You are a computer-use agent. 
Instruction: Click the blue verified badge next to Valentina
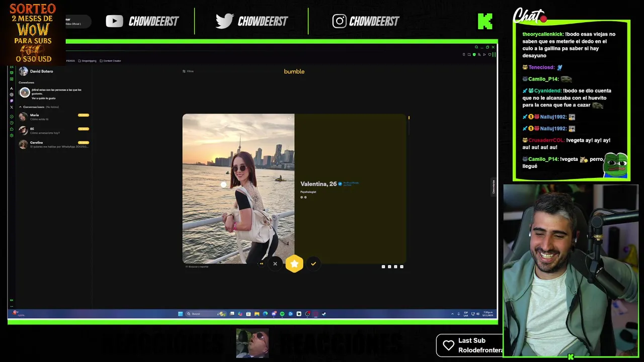pyautogui.click(x=340, y=184)
